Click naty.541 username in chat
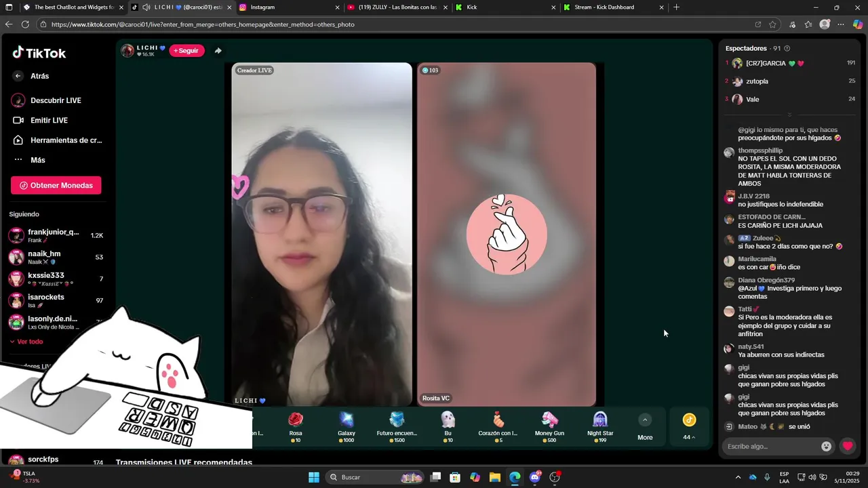This screenshot has width=868, height=488. [751, 346]
